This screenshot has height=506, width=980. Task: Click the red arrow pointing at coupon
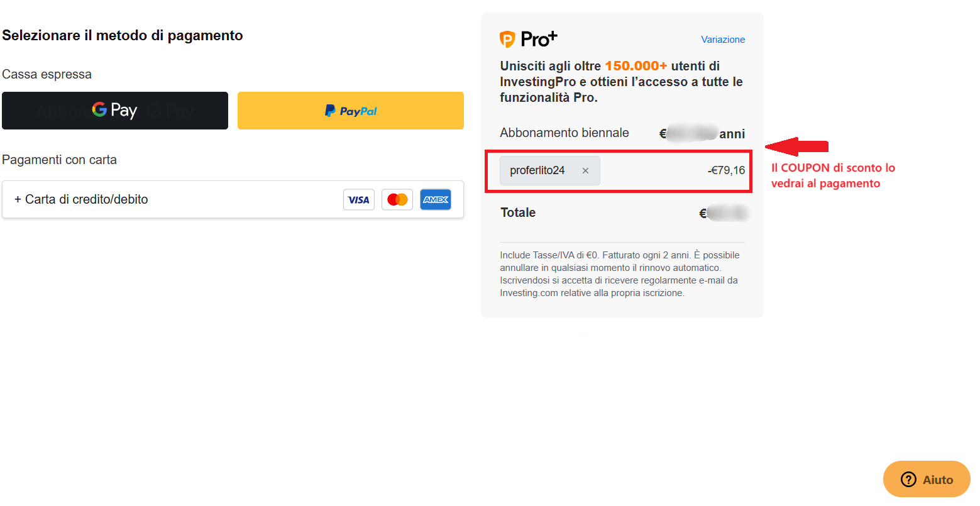796,146
